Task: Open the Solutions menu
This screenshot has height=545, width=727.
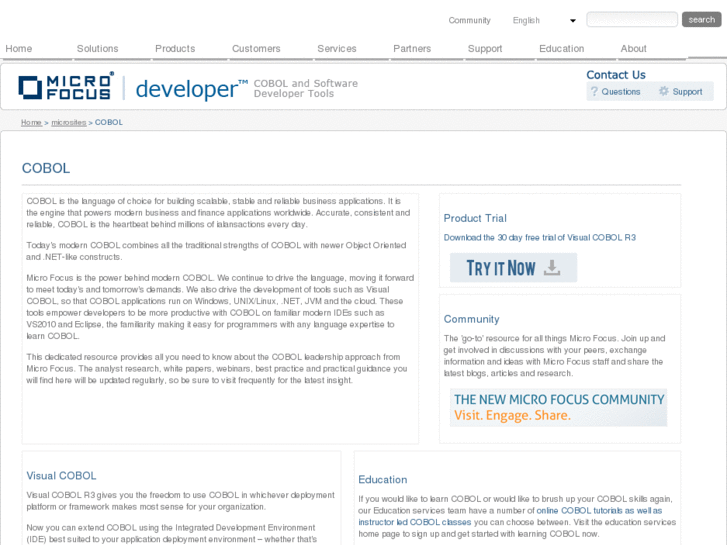Action: tap(97, 48)
